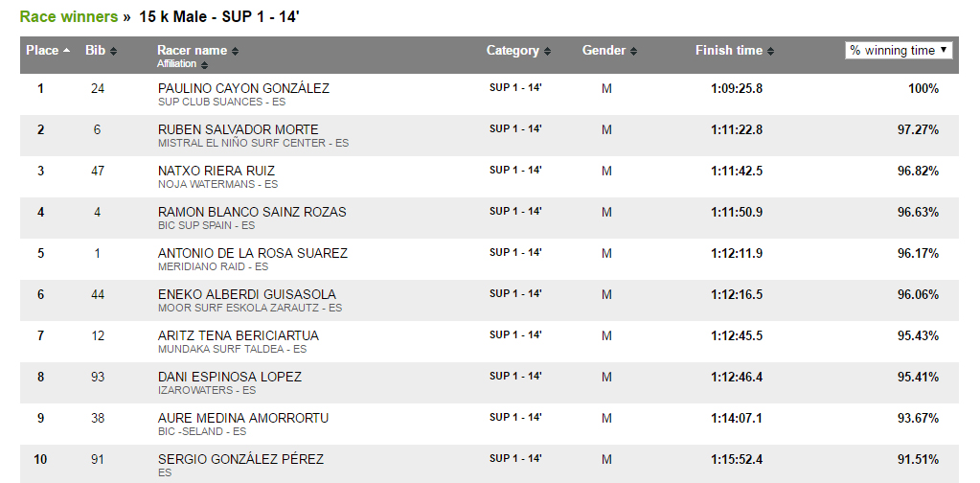This screenshot has width=980, height=483.
Task: Sort the Category column via its arrows
Action: coord(548,51)
